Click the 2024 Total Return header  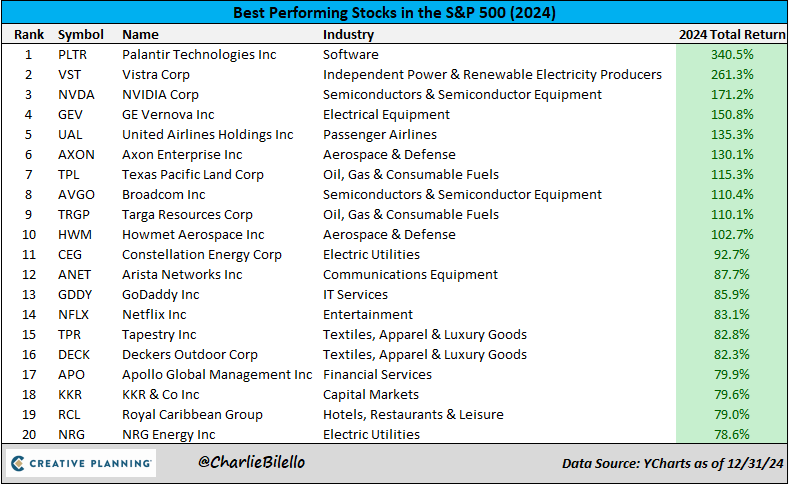pos(730,34)
